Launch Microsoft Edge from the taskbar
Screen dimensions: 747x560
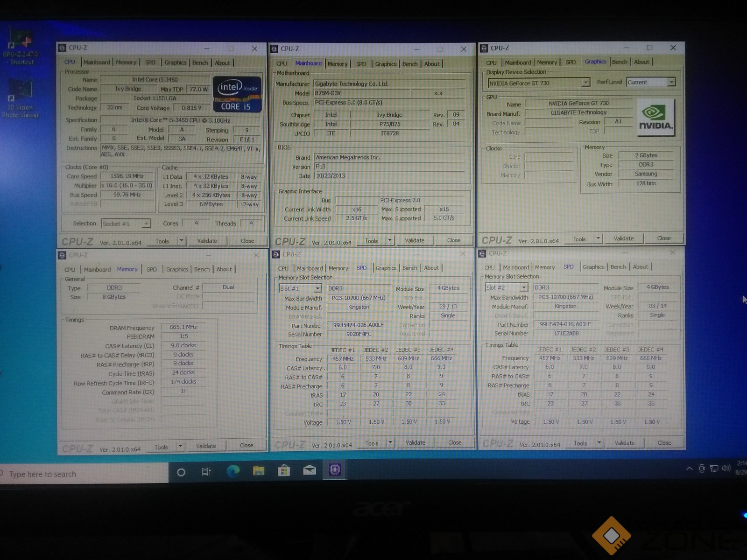233,471
